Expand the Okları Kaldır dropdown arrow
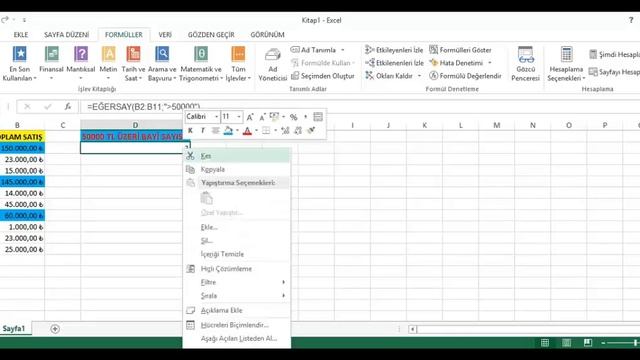The width and height of the screenshot is (640, 360). pyautogui.click(x=419, y=76)
